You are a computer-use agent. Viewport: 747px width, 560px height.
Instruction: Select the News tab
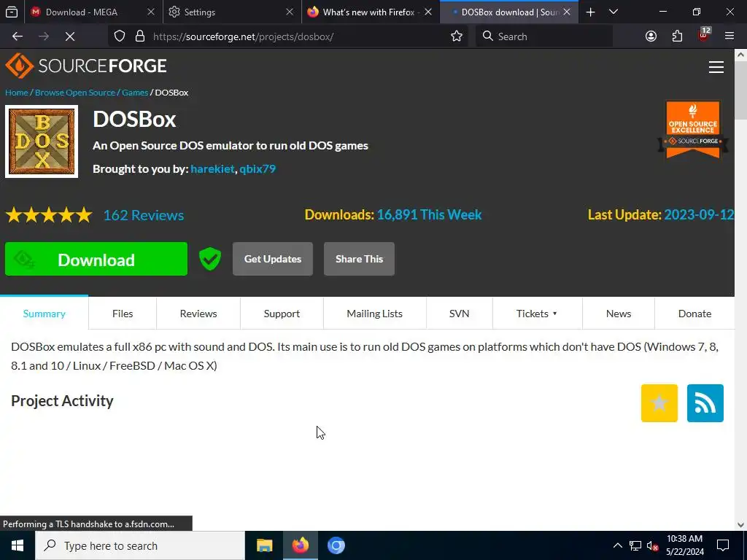click(x=619, y=314)
